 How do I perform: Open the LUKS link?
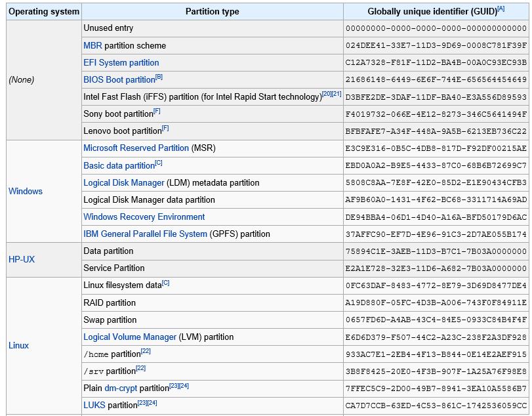pyautogui.click(x=94, y=405)
